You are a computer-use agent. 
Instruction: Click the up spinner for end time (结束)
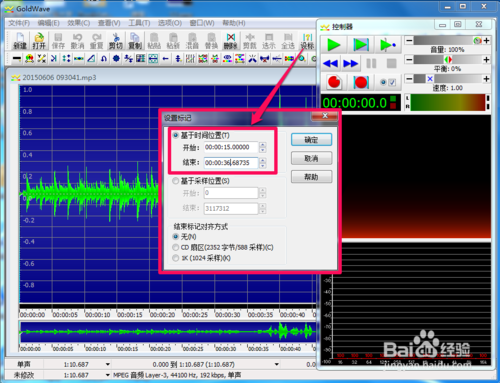click(x=263, y=160)
